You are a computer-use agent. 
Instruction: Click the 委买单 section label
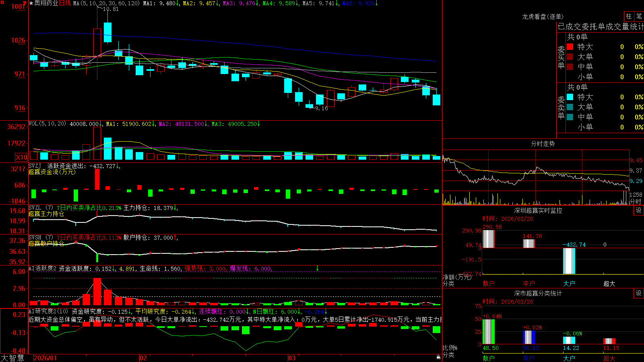[561, 57]
